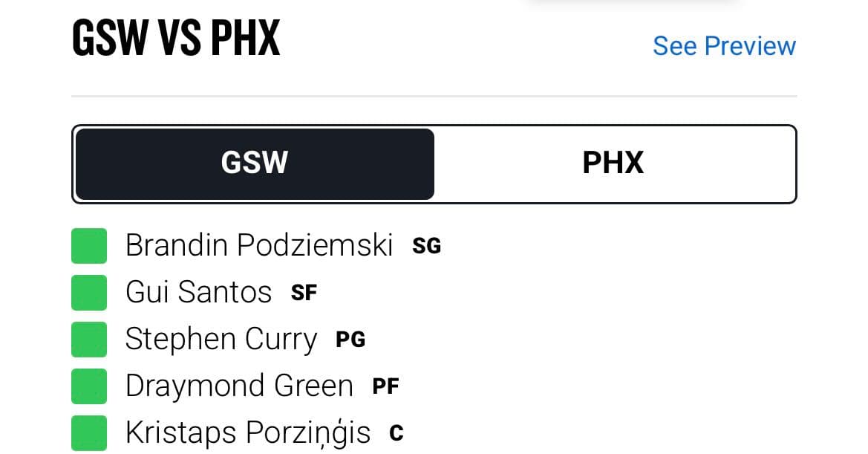The height and width of the screenshot is (454, 868).
Task: Switch to the PHX team tab
Action: pyautogui.click(x=613, y=164)
